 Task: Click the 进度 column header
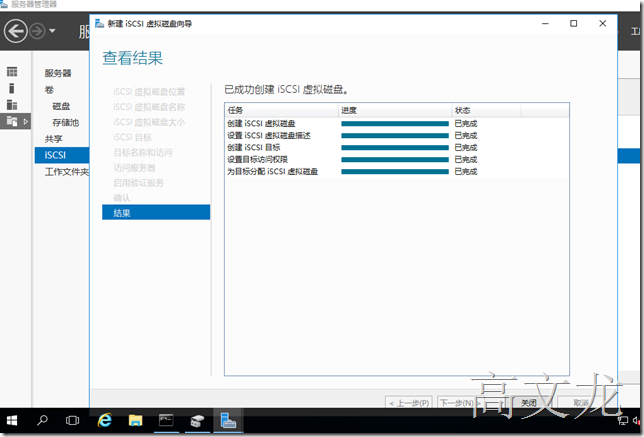(395, 110)
